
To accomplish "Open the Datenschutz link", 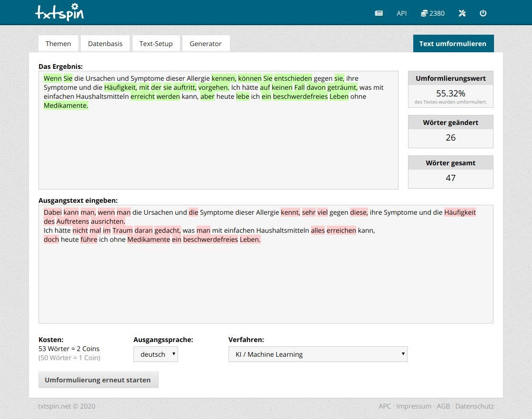I will pyautogui.click(x=474, y=406).
